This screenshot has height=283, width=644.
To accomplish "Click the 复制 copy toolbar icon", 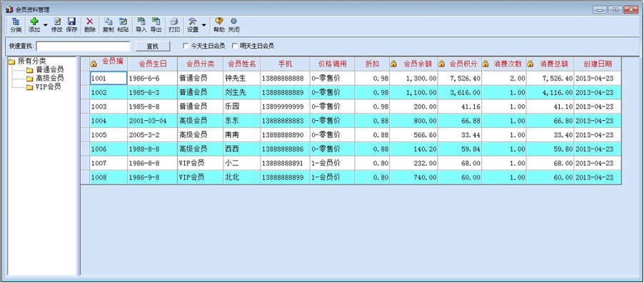I will point(108,25).
